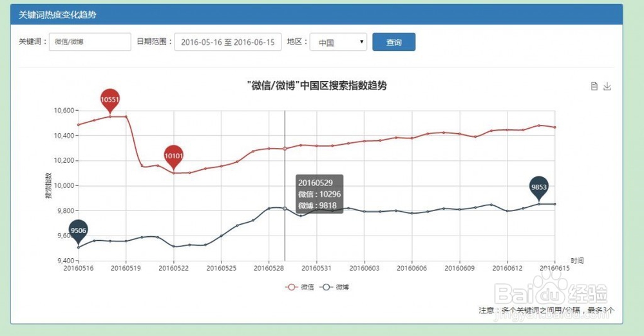Click the red 10551 peak marker
644x336 pixels.
coord(109,100)
